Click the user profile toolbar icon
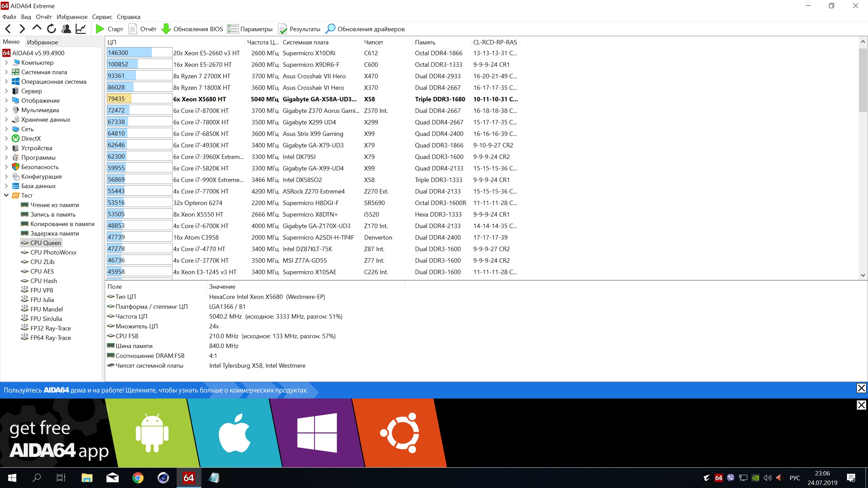Viewport: 868px width, 488px height. (66, 29)
